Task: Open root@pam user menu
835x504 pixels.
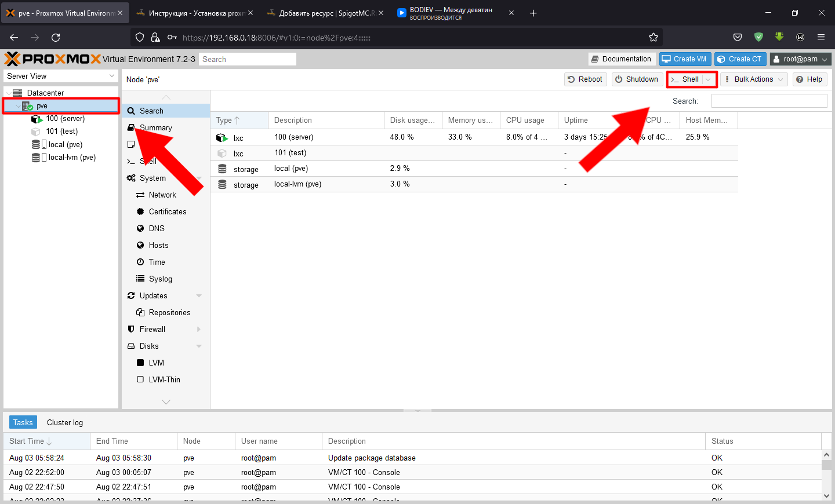Action: (x=800, y=59)
